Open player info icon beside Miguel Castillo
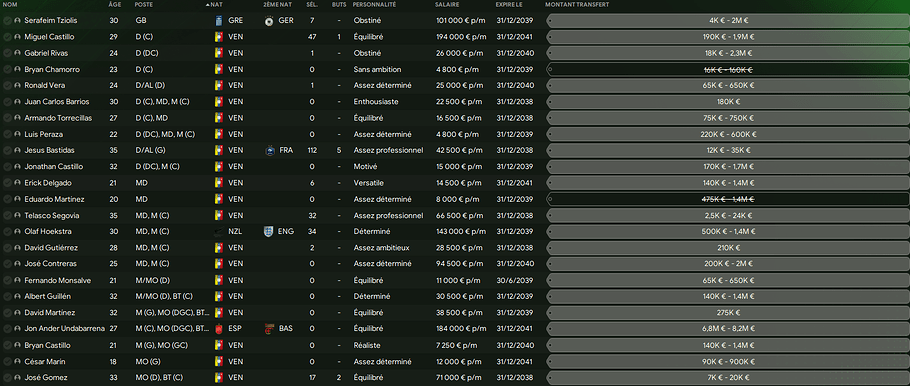This screenshot has width=910, height=386. (x=17, y=37)
